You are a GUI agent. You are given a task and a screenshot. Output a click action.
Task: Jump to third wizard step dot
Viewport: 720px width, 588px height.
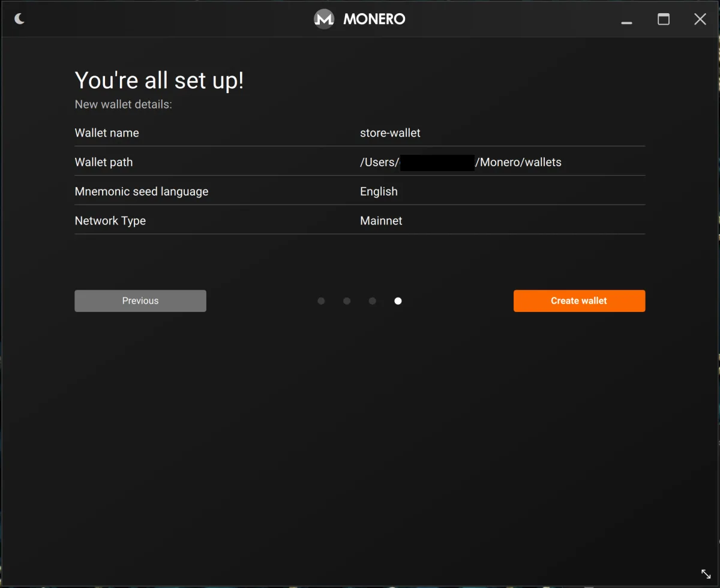point(373,301)
